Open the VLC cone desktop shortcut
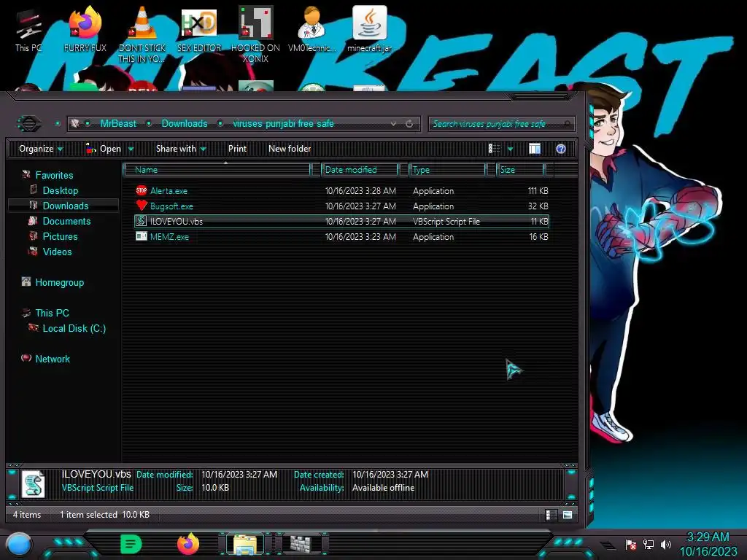This screenshot has width=747, height=560. point(142,34)
